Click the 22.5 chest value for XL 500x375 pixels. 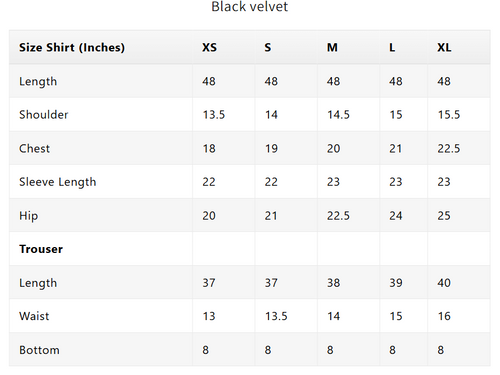pyautogui.click(x=449, y=148)
